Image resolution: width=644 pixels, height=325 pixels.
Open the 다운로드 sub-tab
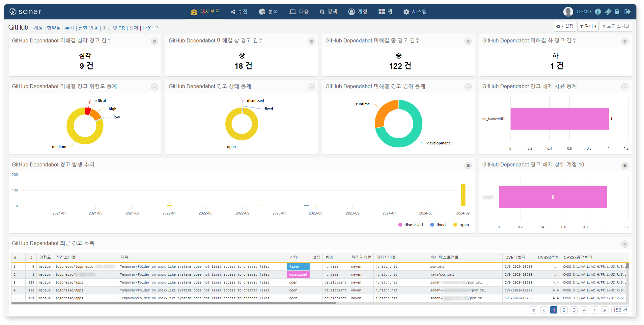152,28
